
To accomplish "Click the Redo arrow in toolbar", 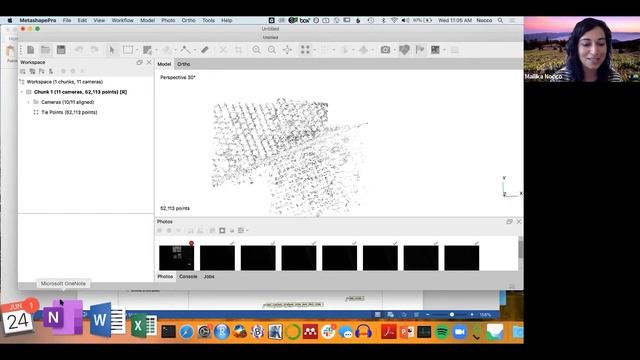I will pos(94,50).
